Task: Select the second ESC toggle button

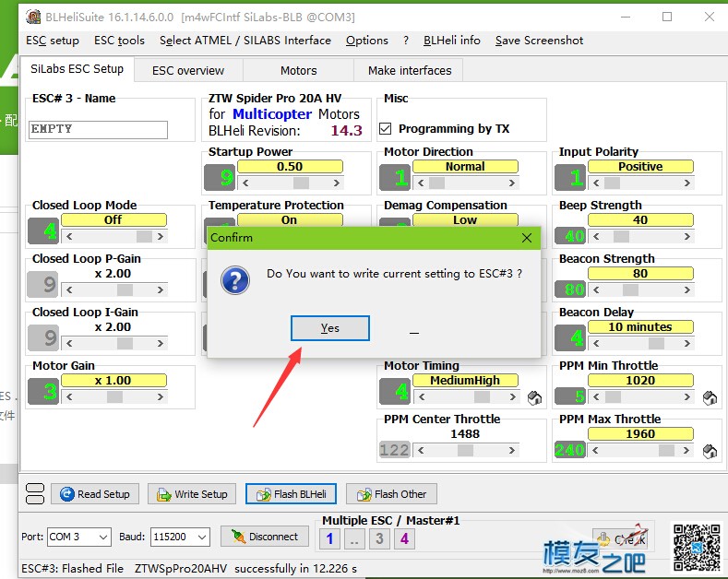Action: click(354, 538)
